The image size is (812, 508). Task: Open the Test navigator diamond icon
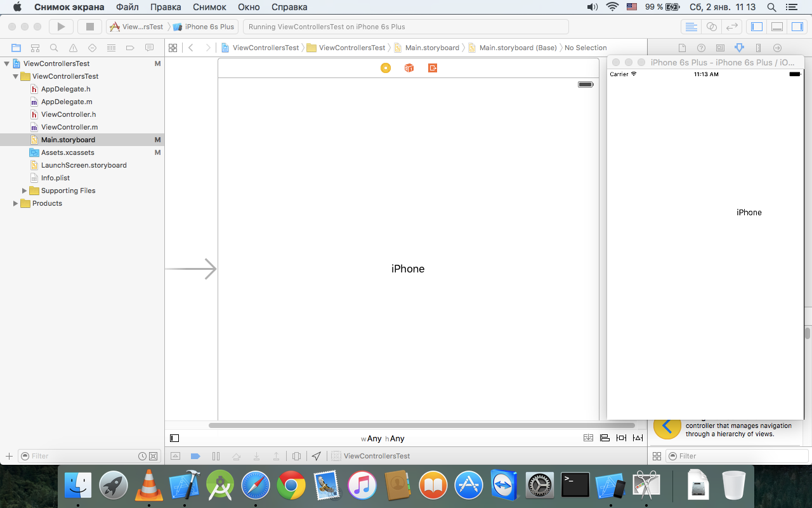(x=92, y=48)
